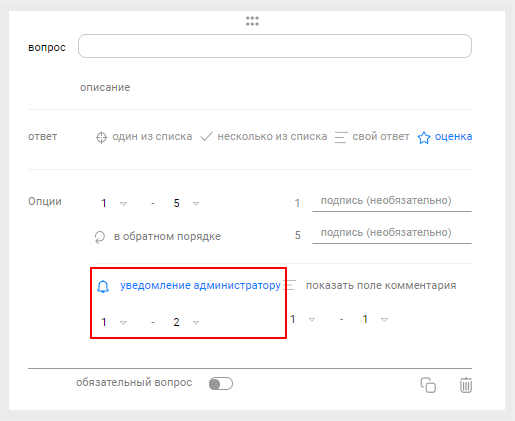Viewport: 515px width, 421px height.
Task: Click the duplicate question icon
Action: [428, 385]
